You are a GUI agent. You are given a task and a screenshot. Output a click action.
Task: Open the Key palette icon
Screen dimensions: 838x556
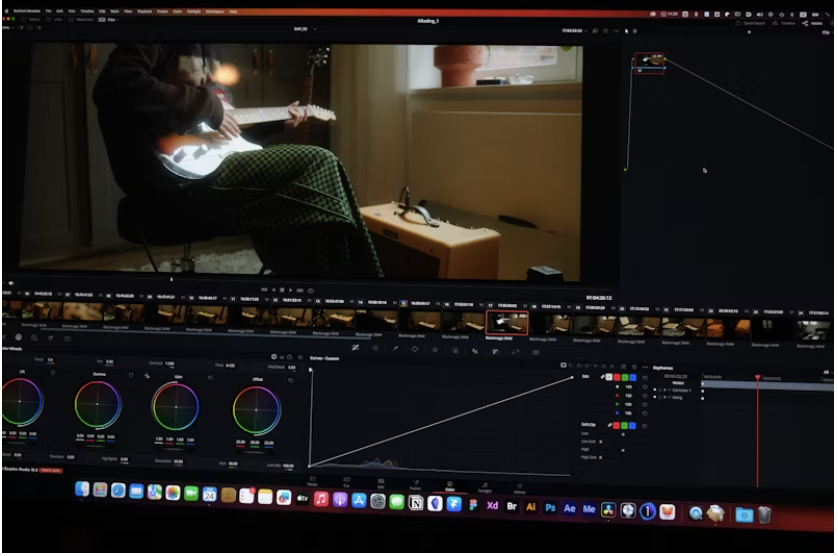coord(495,352)
